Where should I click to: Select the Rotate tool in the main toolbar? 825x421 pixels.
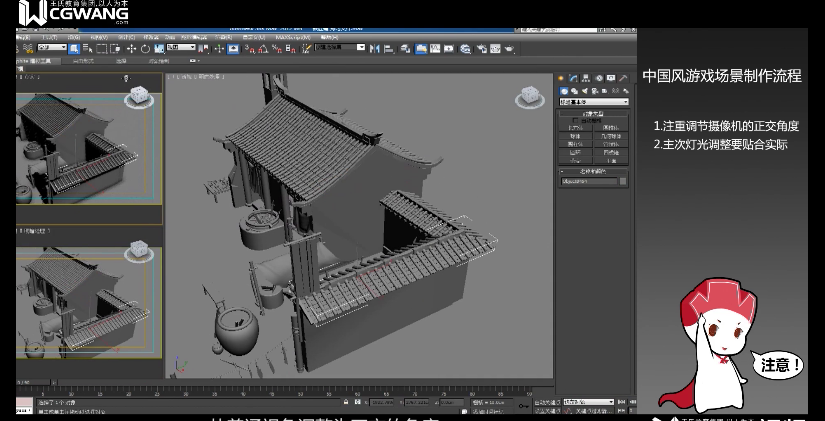coord(144,48)
